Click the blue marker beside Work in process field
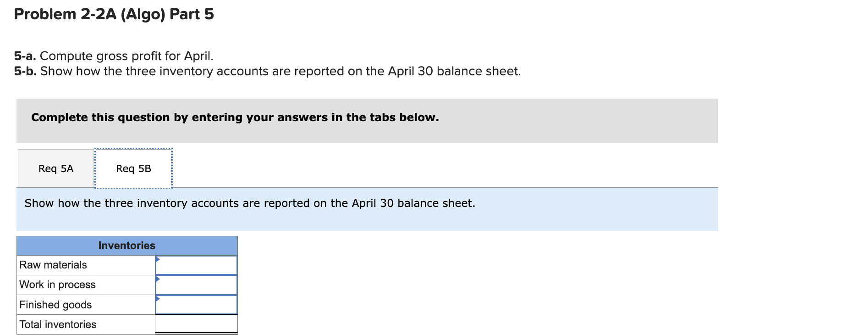 (x=158, y=279)
